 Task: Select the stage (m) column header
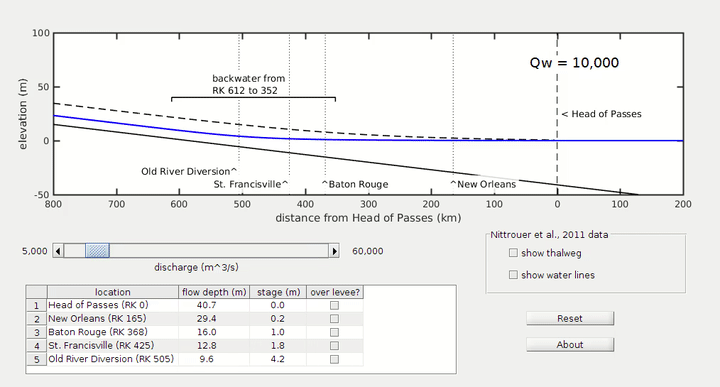pos(278,292)
